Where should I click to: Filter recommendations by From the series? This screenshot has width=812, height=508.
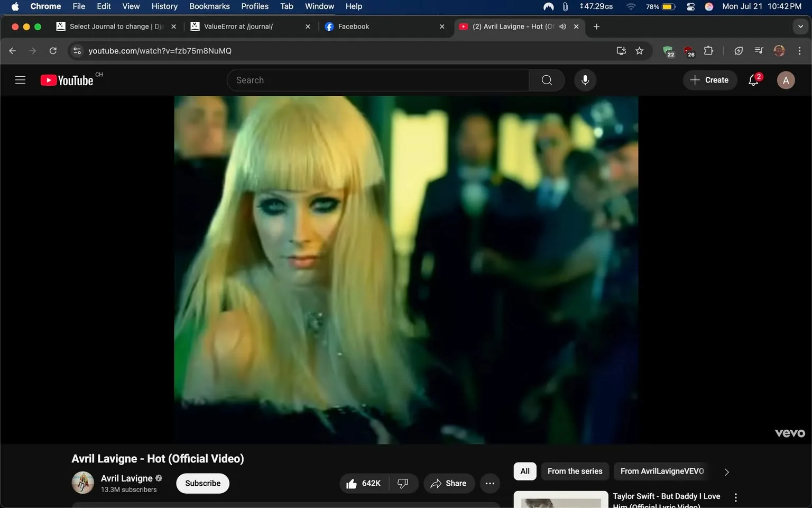point(575,471)
